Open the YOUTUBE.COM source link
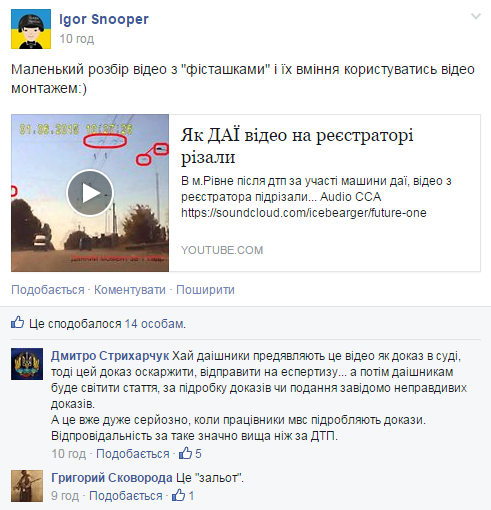Screen dimensions: 491x510 click(222, 250)
